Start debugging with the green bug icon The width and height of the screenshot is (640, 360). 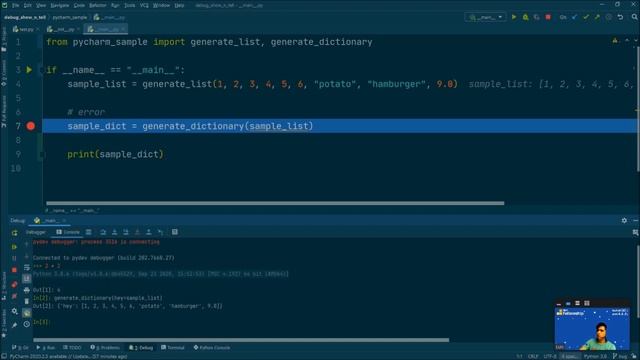point(525,17)
